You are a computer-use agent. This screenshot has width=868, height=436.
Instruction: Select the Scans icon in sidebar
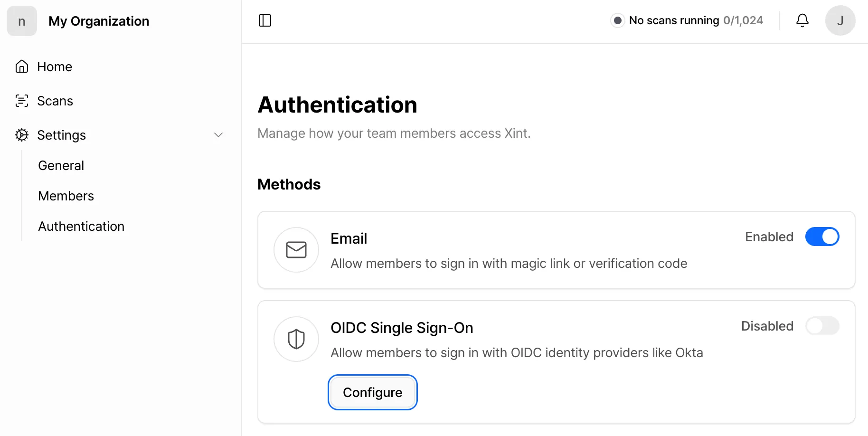(21, 101)
